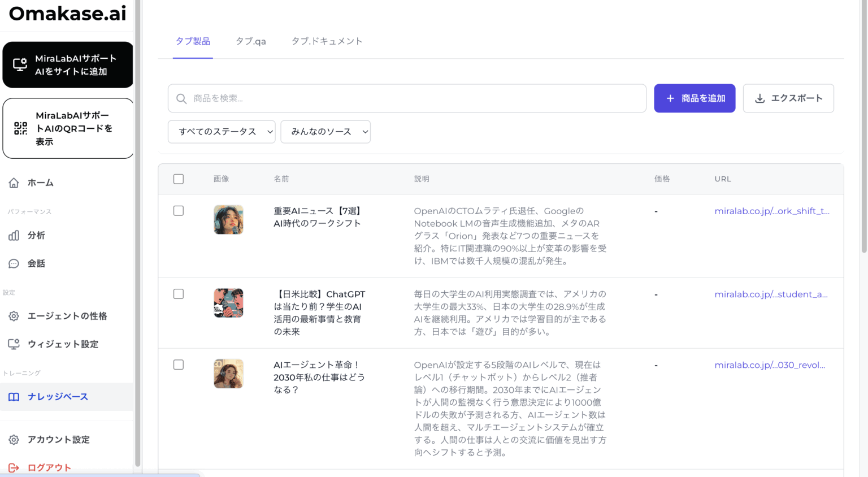This screenshot has width=868, height=477.
Task: Switch to the タブ.qa tab
Action: [x=251, y=41]
